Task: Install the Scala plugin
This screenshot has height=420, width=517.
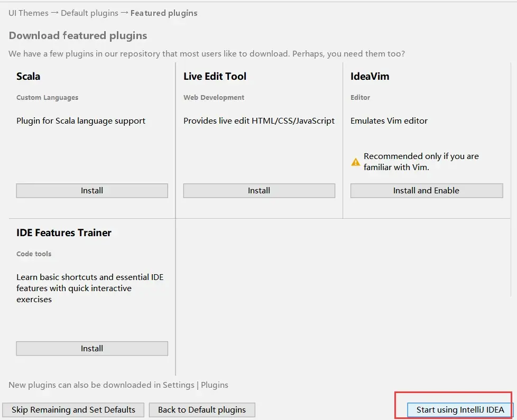Action: point(92,191)
